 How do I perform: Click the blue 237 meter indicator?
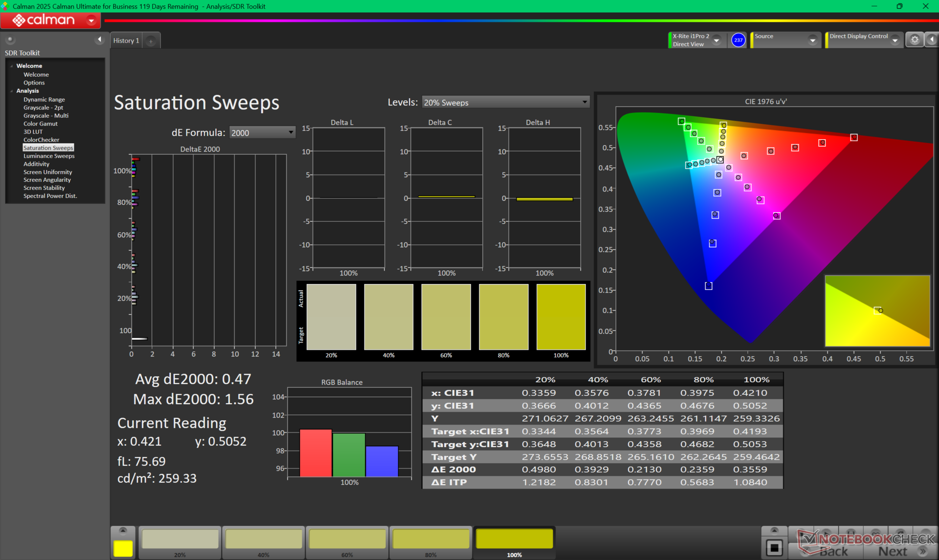pos(738,40)
